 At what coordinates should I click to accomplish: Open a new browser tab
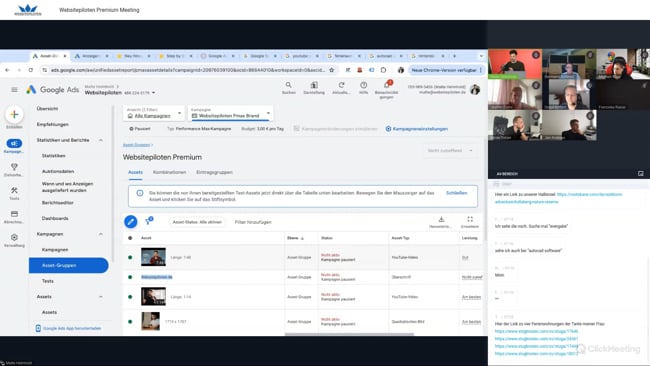[454, 56]
